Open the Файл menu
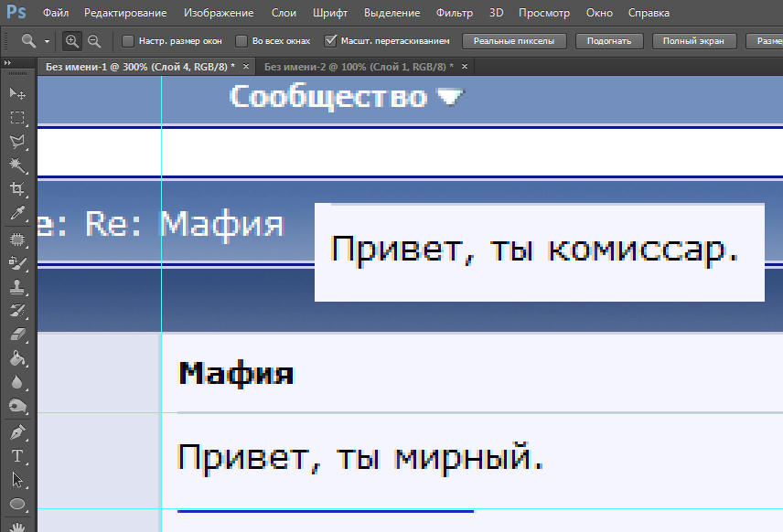783x532 pixels. (56, 13)
